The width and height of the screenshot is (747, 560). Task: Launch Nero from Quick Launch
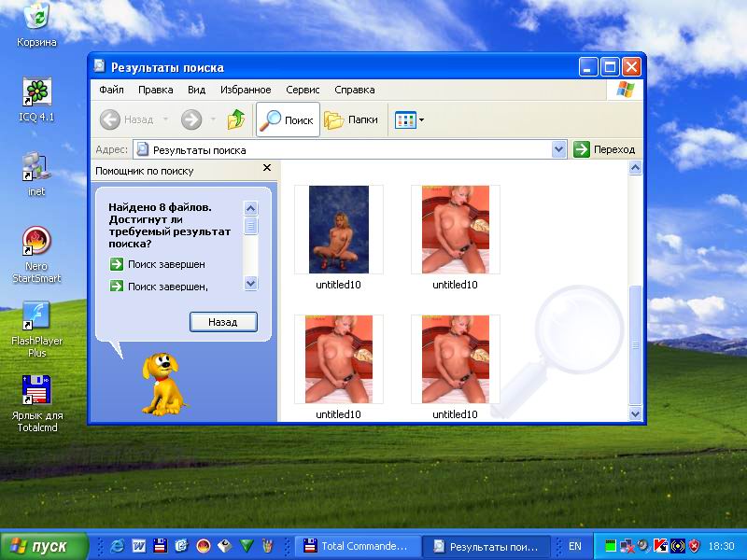coord(204,546)
